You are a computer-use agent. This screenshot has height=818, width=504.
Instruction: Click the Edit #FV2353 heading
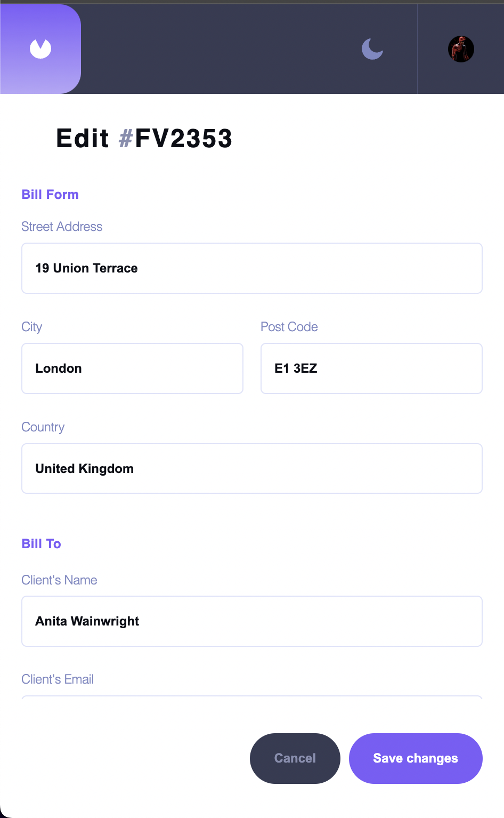tap(144, 138)
